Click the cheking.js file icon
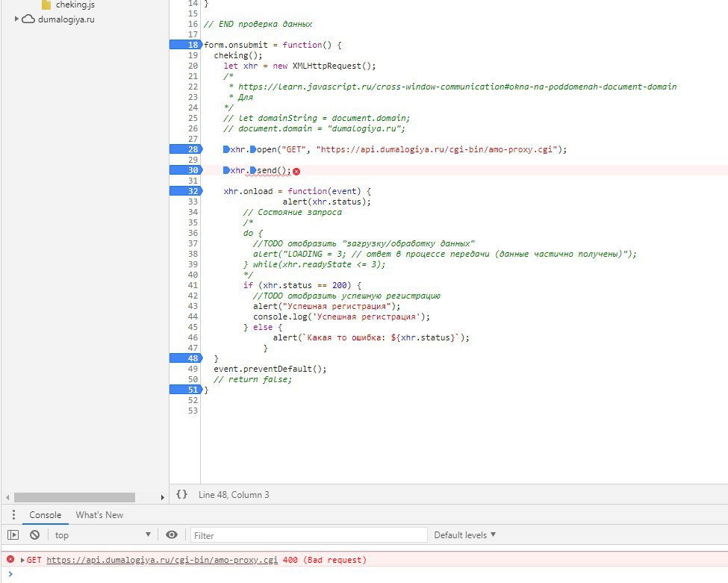Screen dimensions: 728x583 point(46,4)
